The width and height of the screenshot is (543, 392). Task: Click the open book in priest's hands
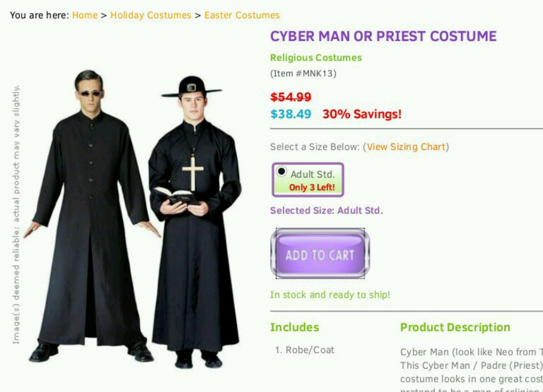coord(176,195)
